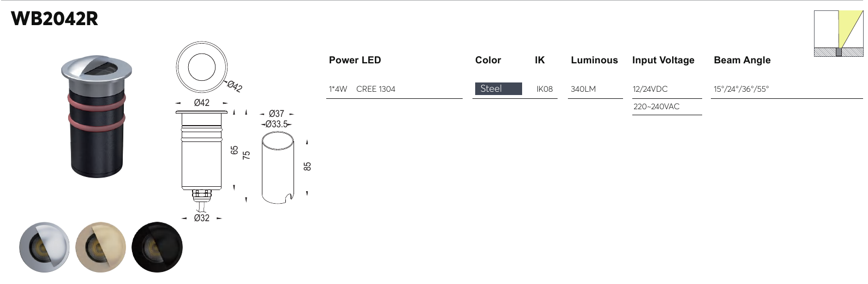Click the 12/24VDC voltage option

click(650, 89)
